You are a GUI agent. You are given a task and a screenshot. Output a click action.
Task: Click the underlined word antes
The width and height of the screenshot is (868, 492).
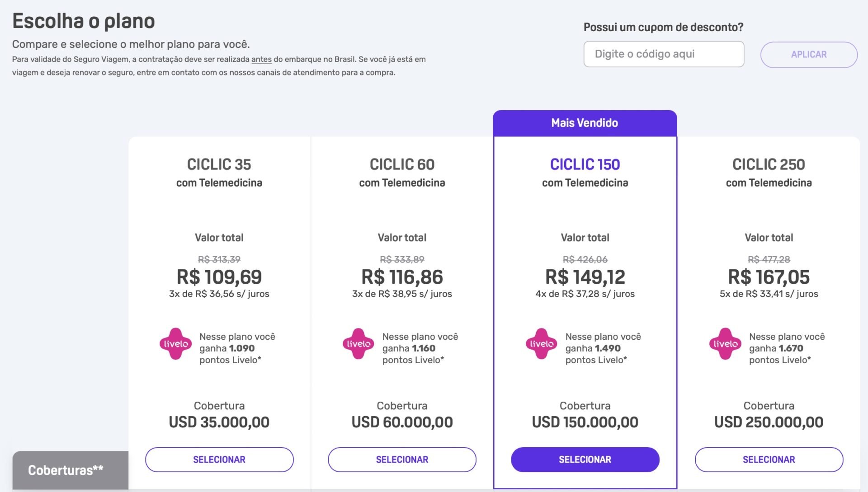tap(261, 59)
